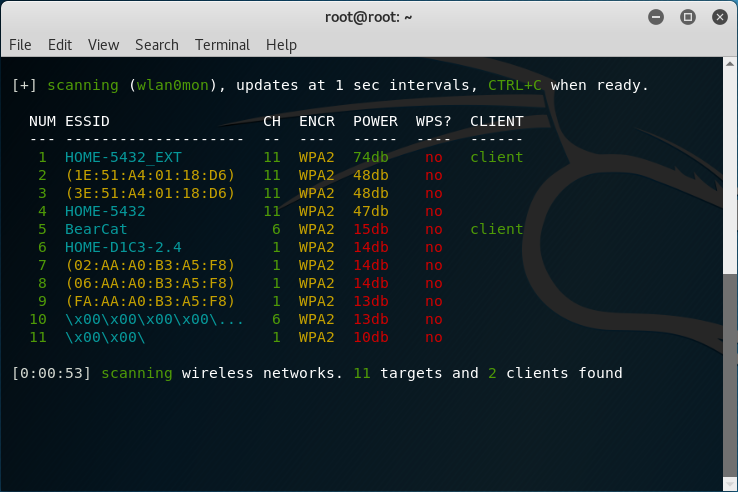
Task: Open the File menu
Action: click(x=20, y=45)
